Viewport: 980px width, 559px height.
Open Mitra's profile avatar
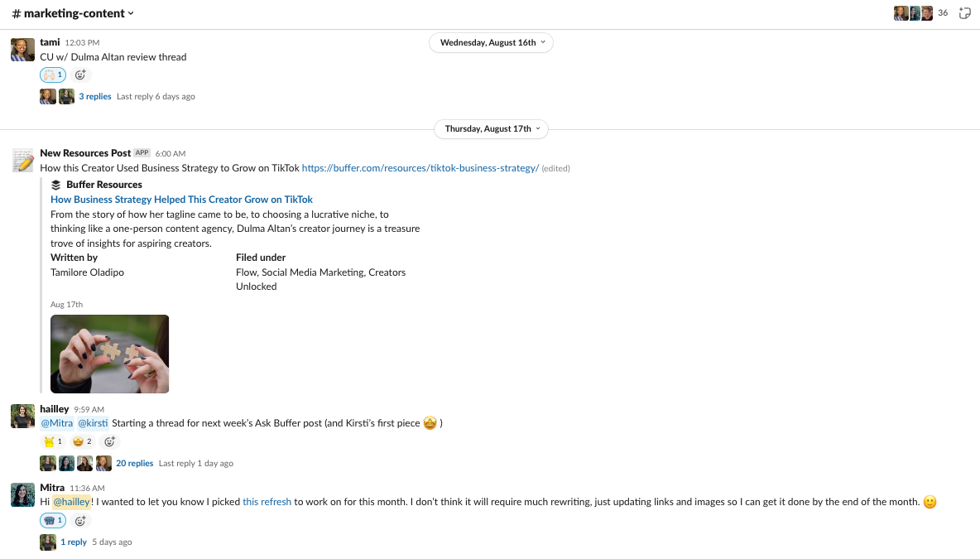[23, 494]
